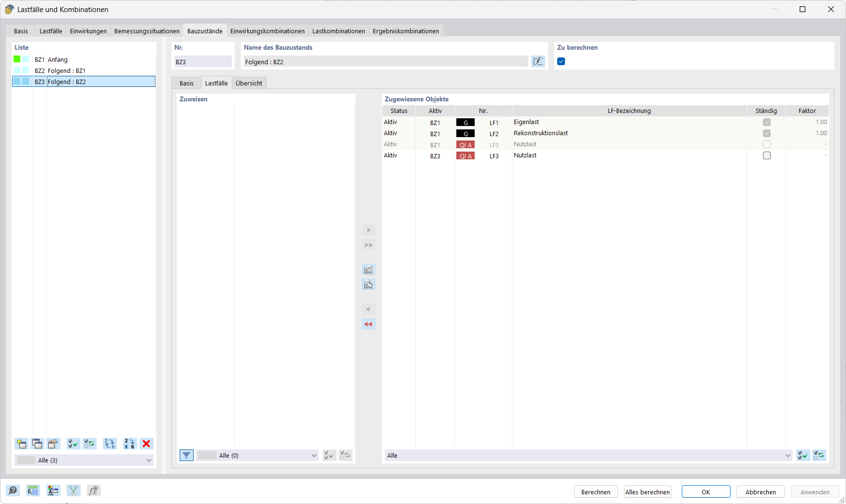Open the units settings with 0.00 icon
This screenshot has width=846, height=504.
coord(32,490)
